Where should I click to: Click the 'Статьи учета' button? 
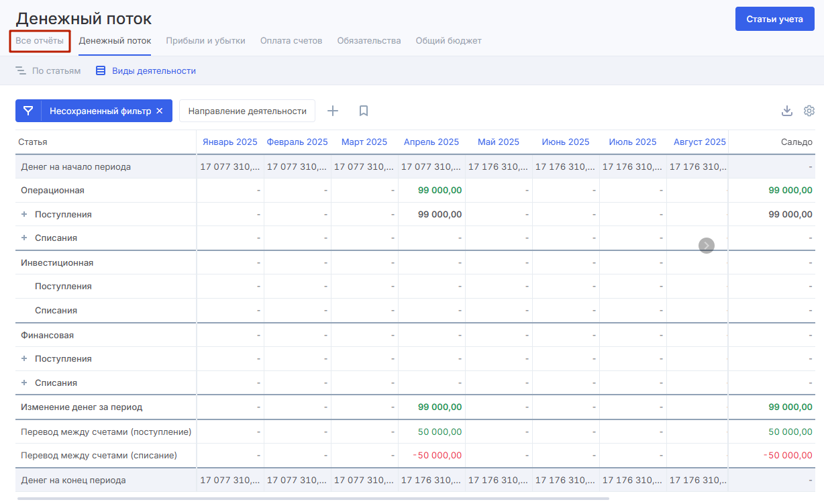tap(775, 19)
